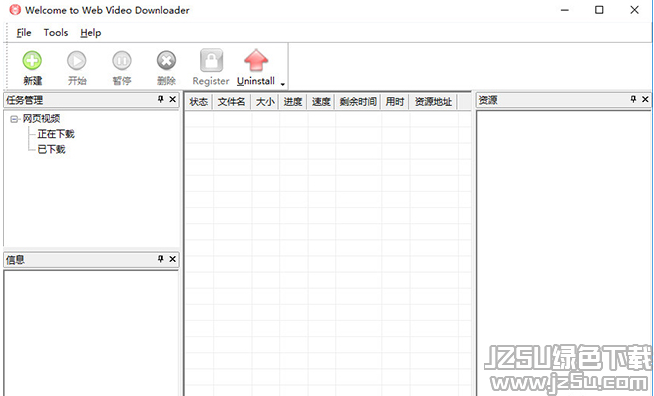The image size is (654, 396).
Task: Pin the 资源 panel
Action: tap(633, 99)
